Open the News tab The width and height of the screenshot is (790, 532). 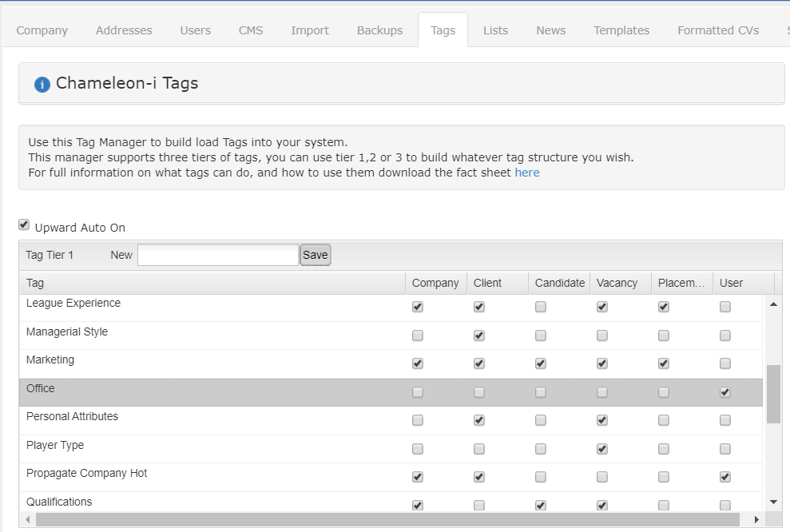[x=550, y=30]
